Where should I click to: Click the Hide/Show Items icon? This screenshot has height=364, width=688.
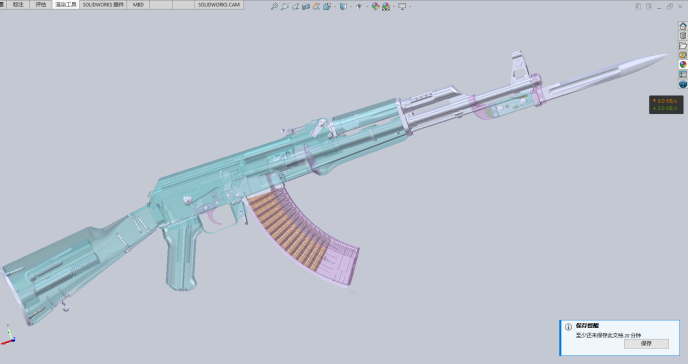point(359,7)
